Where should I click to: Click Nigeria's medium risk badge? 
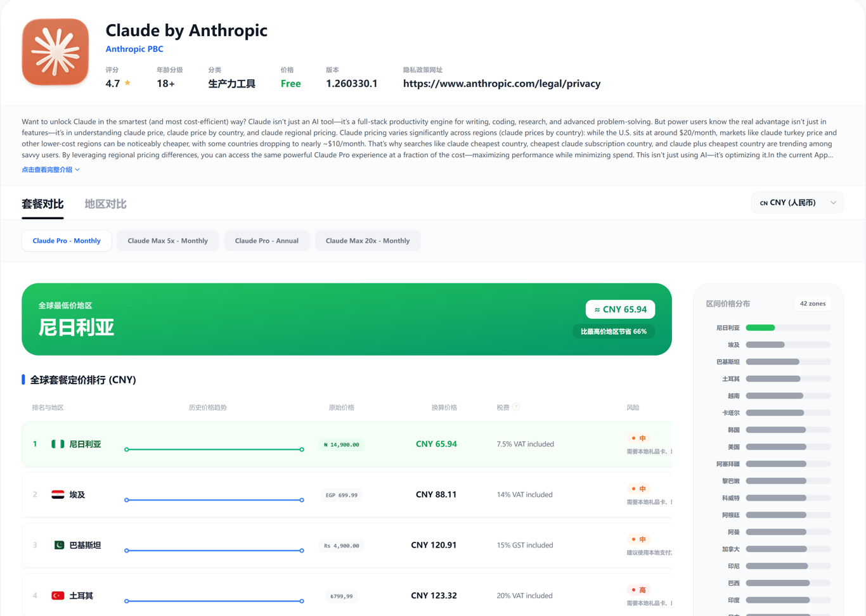pyautogui.click(x=638, y=439)
